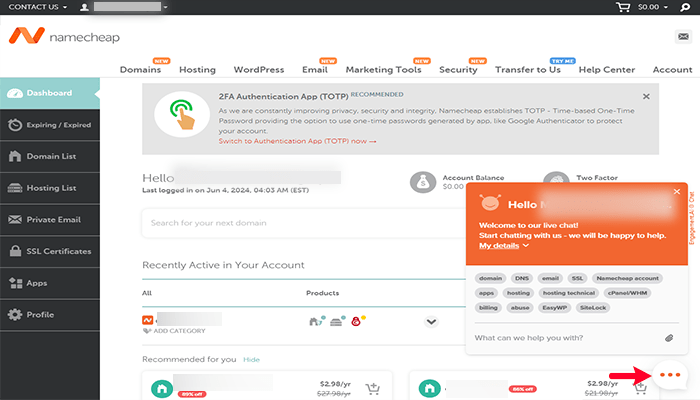
Task: Select the SSL chat topic tag
Action: (577, 278)
